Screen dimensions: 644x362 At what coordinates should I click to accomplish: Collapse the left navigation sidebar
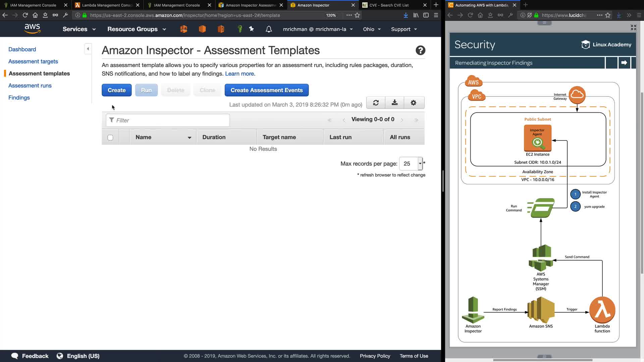(88, 49)
